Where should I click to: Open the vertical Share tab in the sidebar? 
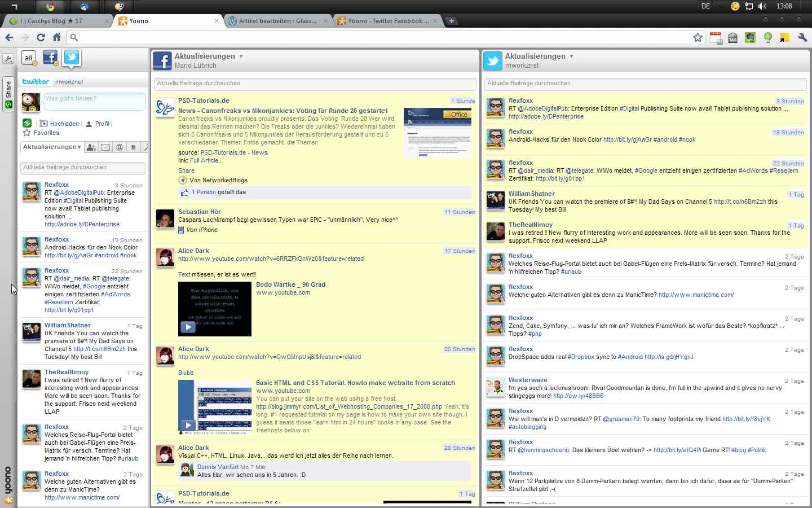[x=8, y=93]
